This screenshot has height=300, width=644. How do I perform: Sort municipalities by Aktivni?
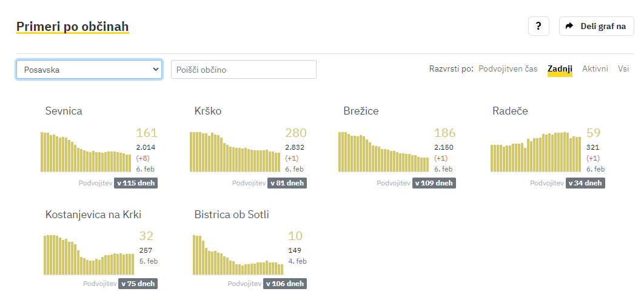point(595,69)
